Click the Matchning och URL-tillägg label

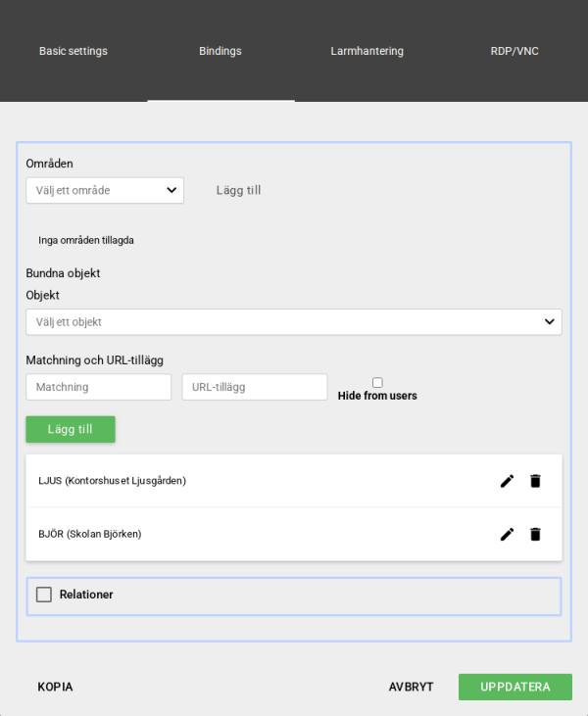[95, 360]
